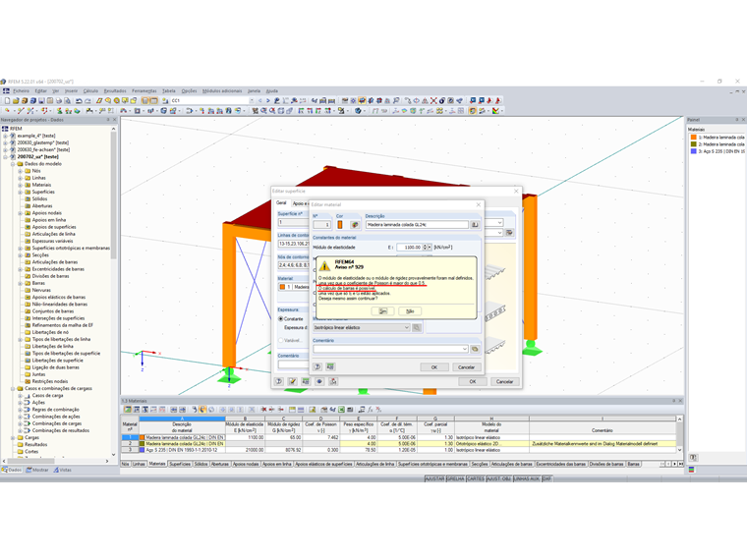Click the Undo arrow icon
The width and height of the screenshot is (747, 560).
click(x=79, y=101)
